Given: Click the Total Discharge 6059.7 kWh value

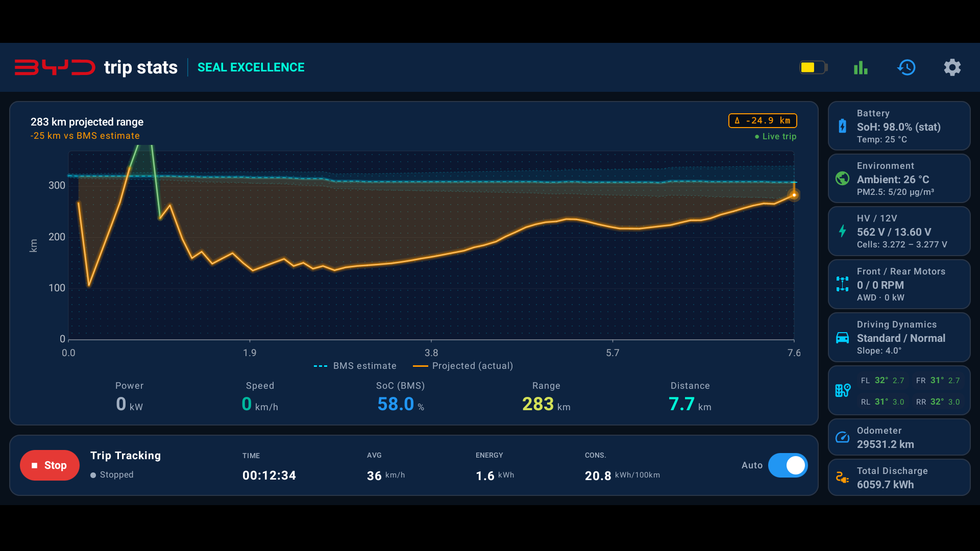Looking at the screenshot, I should click(885, 485).
